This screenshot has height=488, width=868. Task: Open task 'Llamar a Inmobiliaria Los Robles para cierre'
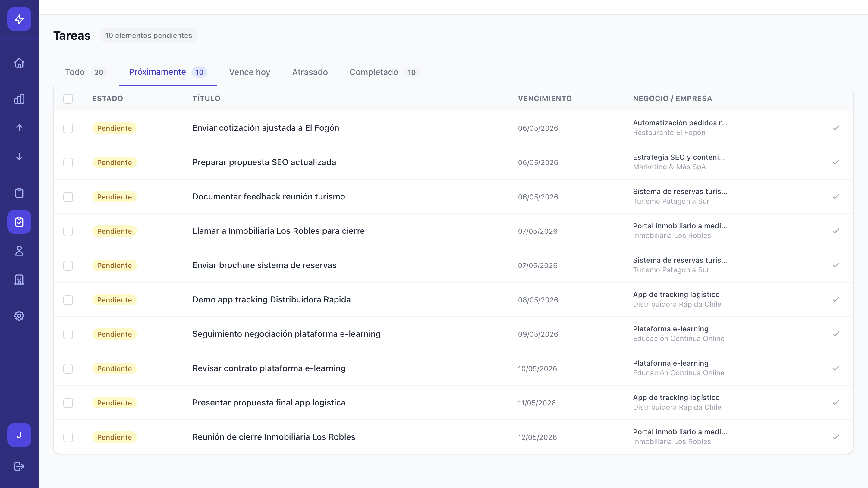pyautogui.click(x=278, y=231)
